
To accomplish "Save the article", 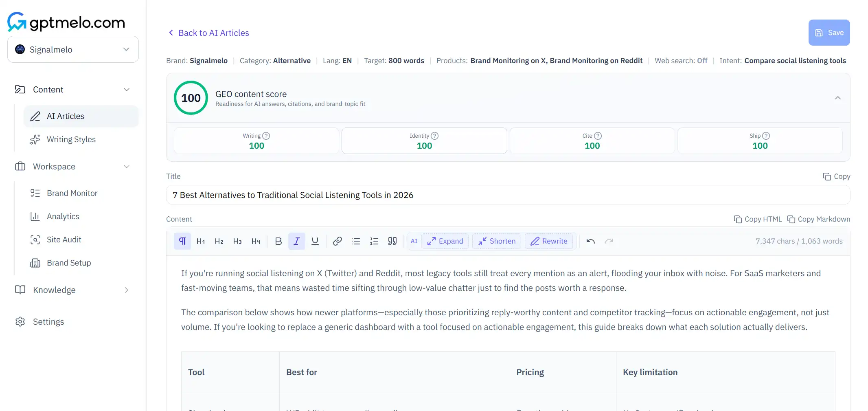I will tap(829, 33).
